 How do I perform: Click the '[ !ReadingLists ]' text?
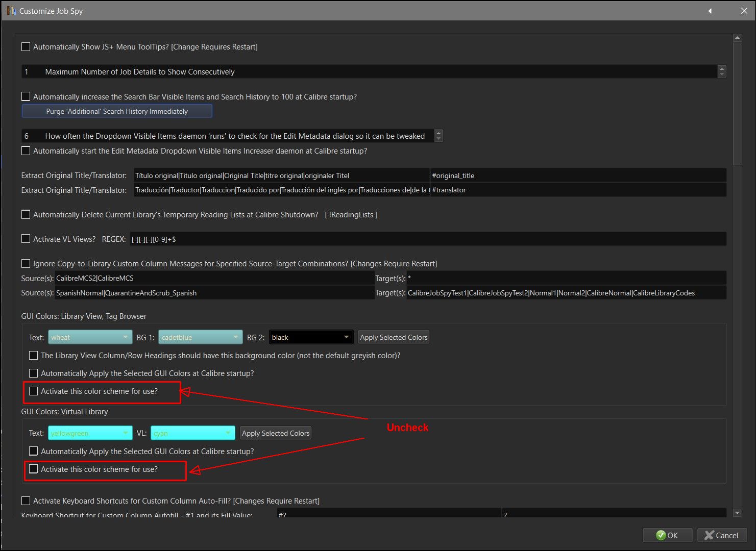(351, 215)
